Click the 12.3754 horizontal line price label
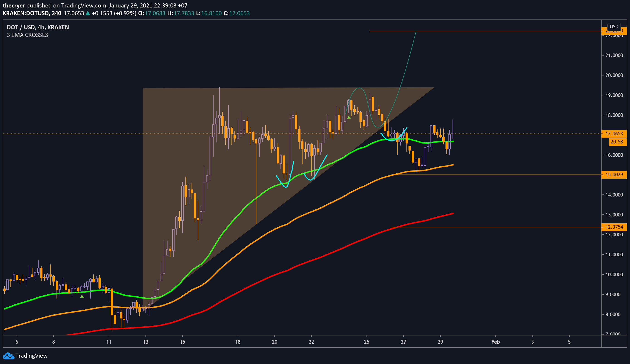The image size is (630, 364). (x=614, y=227)
